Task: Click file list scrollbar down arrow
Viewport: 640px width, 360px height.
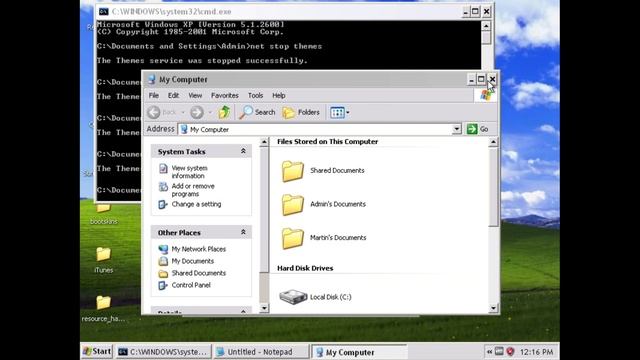Action: (x=493, y=308)
